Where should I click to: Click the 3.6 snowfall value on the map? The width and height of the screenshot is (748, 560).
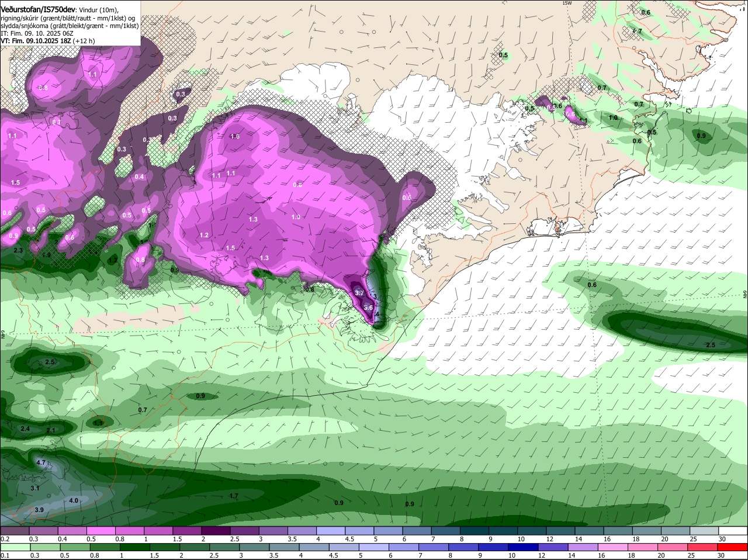[x=368, y=307]
